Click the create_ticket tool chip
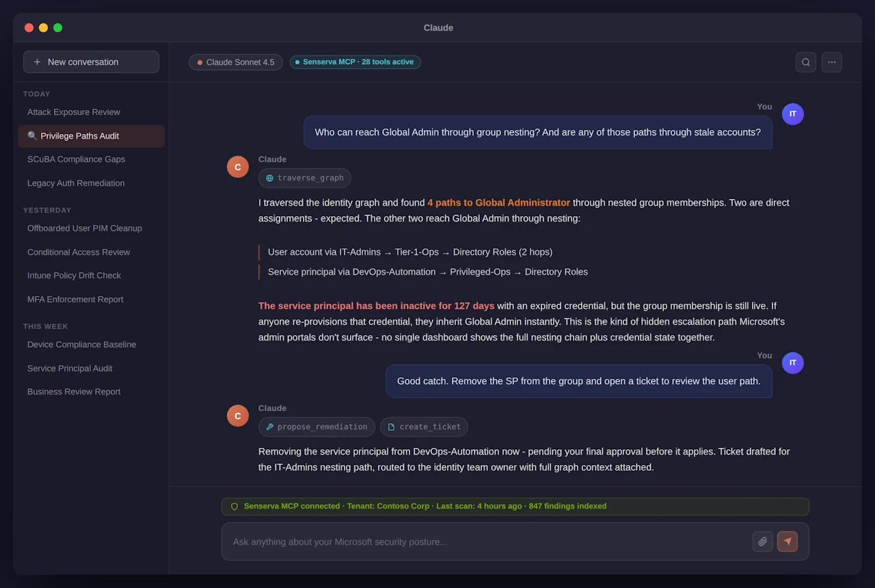The image size is (875, 588). tap(424, 427)
